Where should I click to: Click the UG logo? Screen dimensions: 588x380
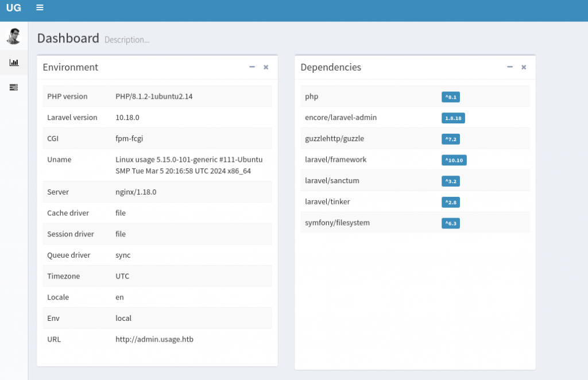point(14,8)
